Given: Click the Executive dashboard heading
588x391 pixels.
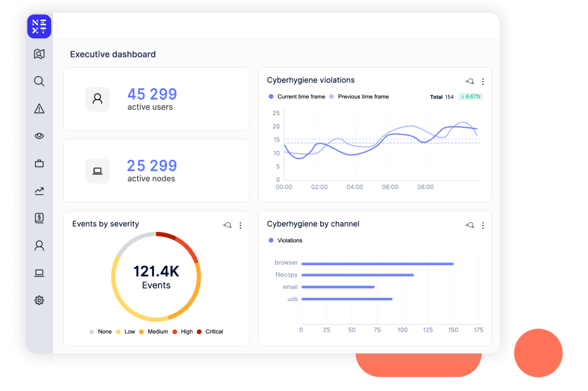Looking at the screenshot, I should (x=113, y=54).
